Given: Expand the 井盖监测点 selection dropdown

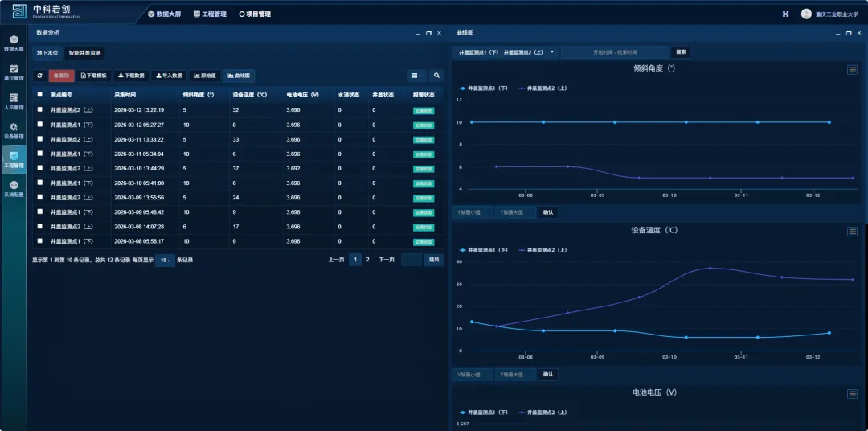Looking at the screenshot, I should pos(506,52).
